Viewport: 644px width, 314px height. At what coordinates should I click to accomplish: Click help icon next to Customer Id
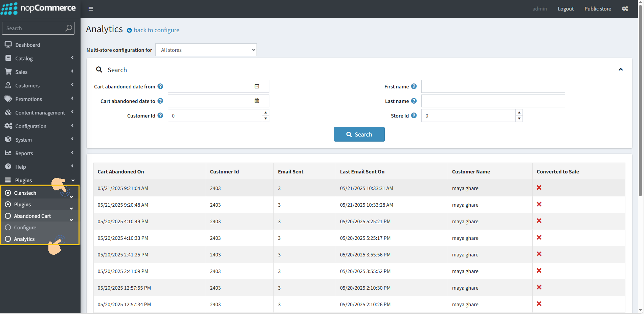(160, 116)
